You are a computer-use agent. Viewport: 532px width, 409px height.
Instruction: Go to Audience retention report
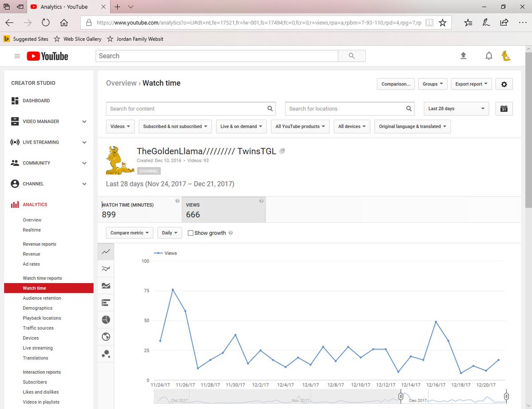pyautogui.click(x=42, y=298)
